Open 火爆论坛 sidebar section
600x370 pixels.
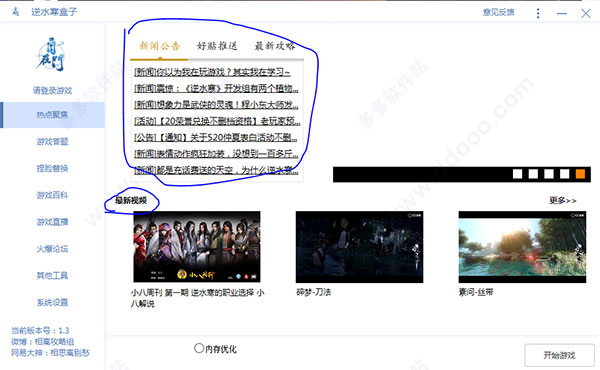pyautogui.click(x=52, y=249)
